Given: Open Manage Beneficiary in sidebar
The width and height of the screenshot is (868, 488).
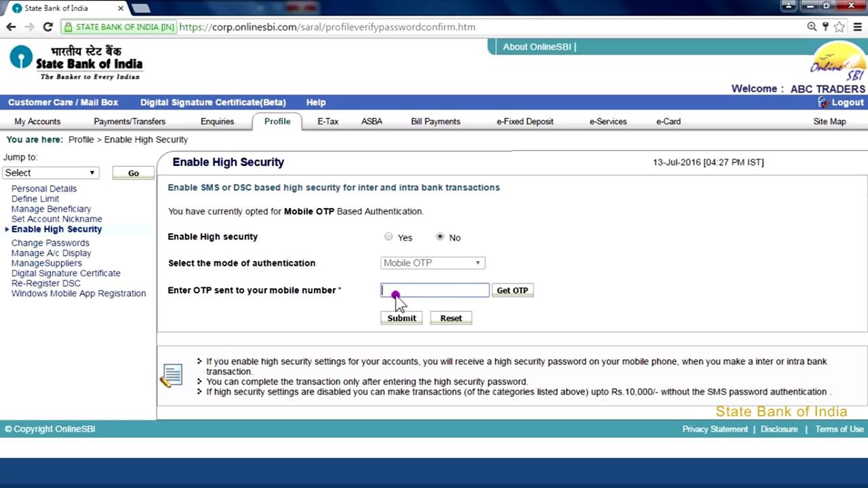Looking at the screenshot, I should coord(51,209).
